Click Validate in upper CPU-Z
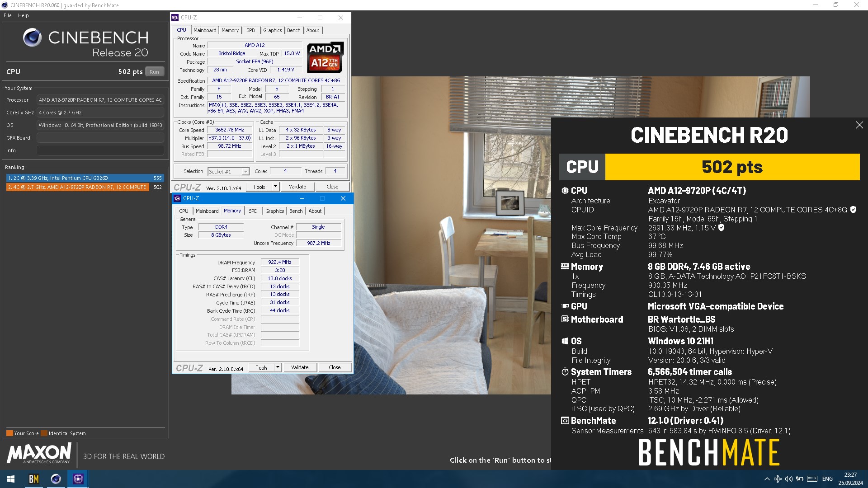This screenshot has height=488, width=868. point(297,187)
